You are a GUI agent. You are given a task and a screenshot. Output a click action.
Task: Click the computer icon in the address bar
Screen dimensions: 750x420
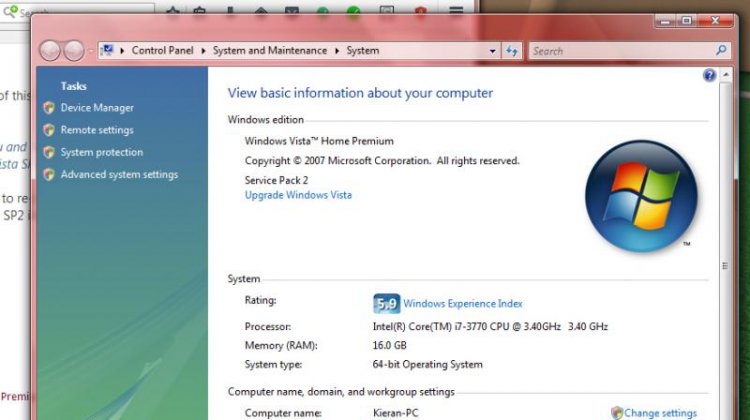(x=107, y=50)
